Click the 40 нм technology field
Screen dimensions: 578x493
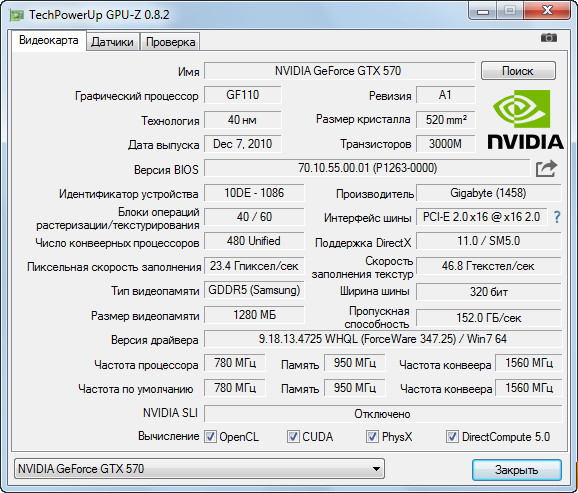[243, 120]
